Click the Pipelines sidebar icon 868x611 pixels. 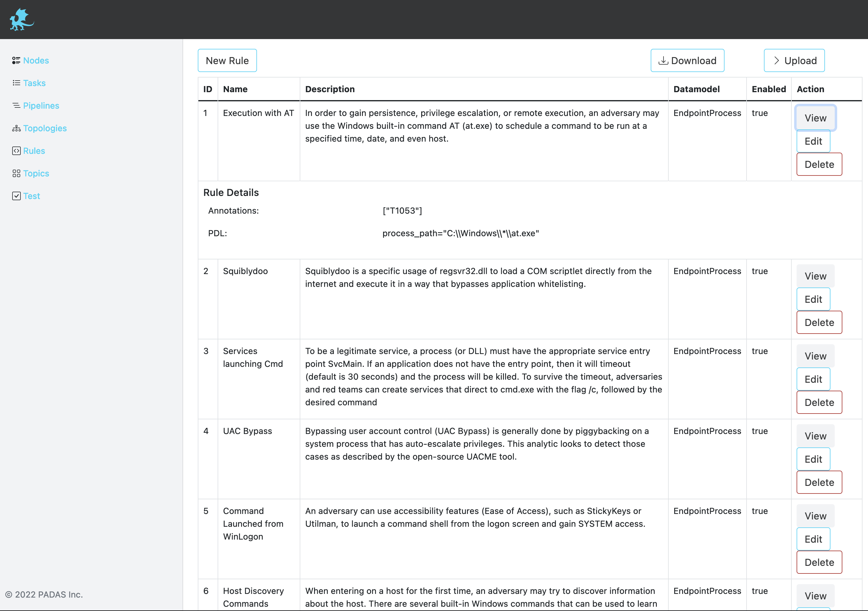point(16,106)
